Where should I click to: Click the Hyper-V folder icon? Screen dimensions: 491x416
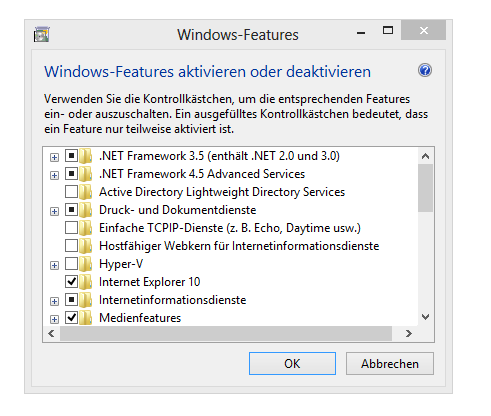pos(86,264)
